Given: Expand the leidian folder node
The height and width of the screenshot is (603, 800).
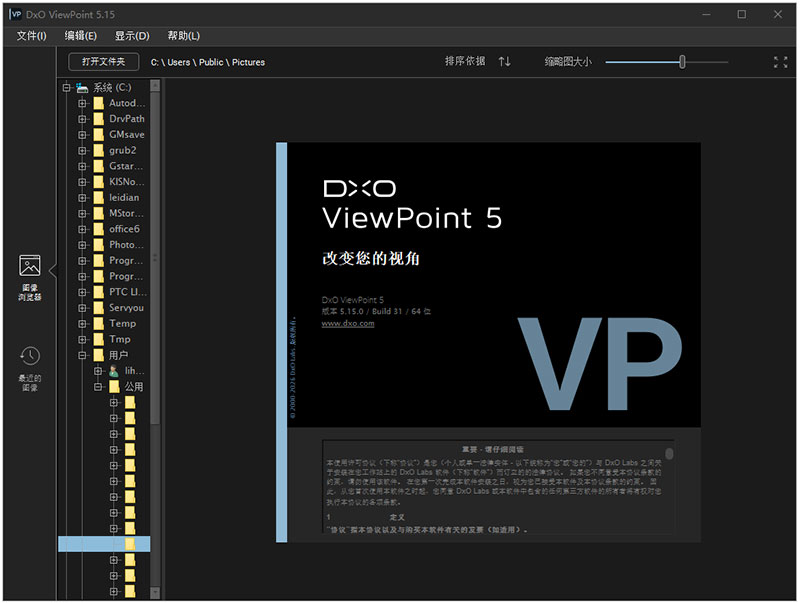Looking at the screenshot, I should (82, 198).
